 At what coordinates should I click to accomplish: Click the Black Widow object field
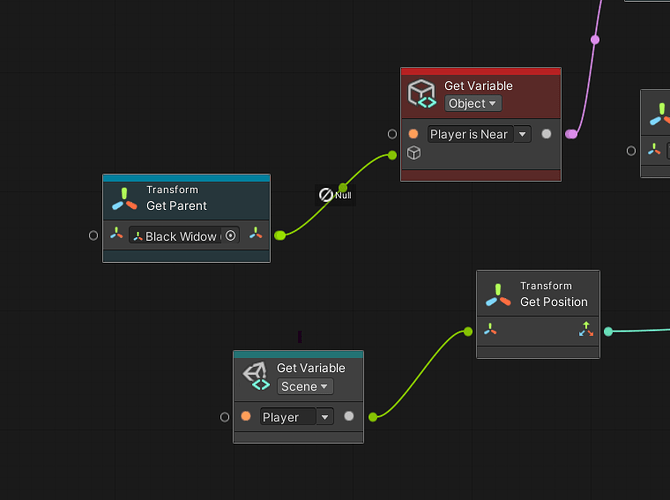(184, 235)
